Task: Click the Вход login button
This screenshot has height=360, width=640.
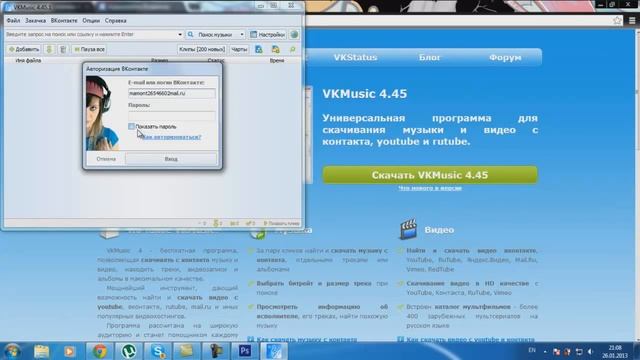Action: pos(171,159)
